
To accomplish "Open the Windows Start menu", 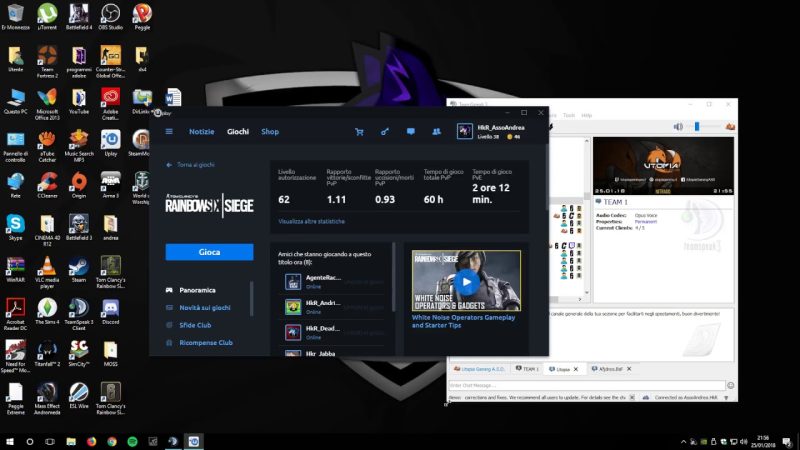I will tap(9, 441).
